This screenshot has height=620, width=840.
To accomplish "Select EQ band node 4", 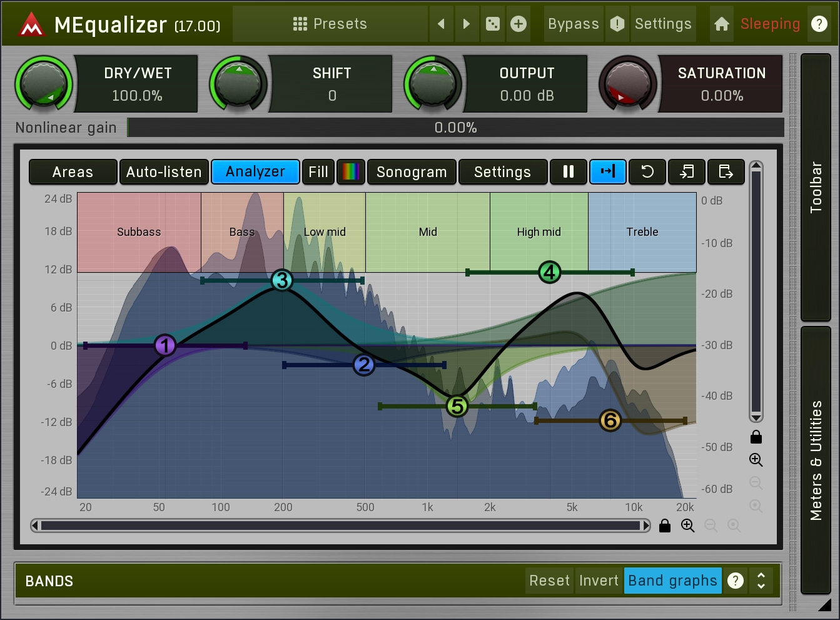I will point(549,272).
